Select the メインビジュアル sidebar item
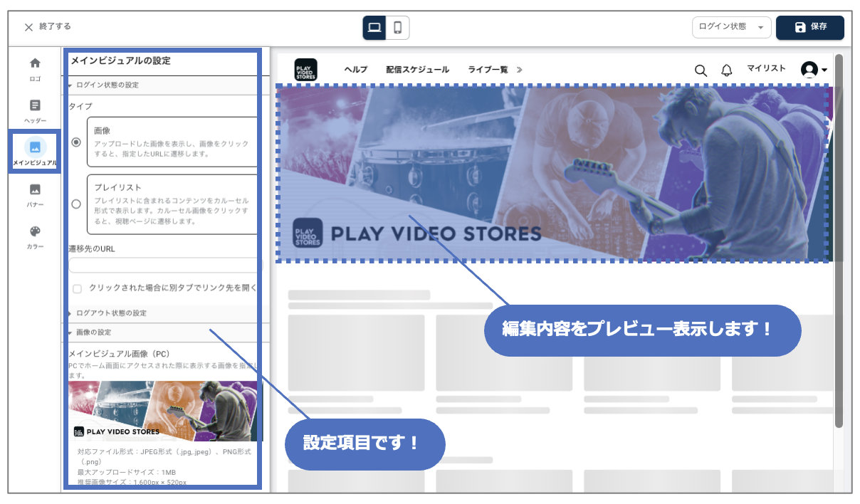The height and width of the screenshot is (504, 860). 35,151
